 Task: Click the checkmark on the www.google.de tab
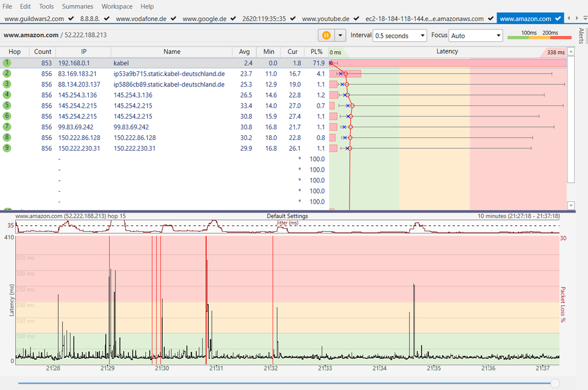233,19
